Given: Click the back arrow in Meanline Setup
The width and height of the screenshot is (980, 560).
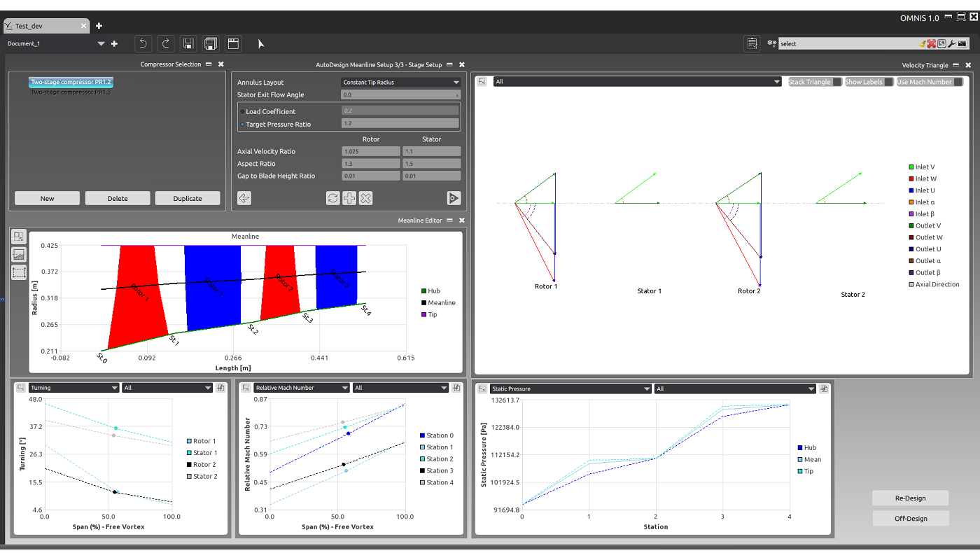Looking at the screenshot, I should [x=244, y=198].
